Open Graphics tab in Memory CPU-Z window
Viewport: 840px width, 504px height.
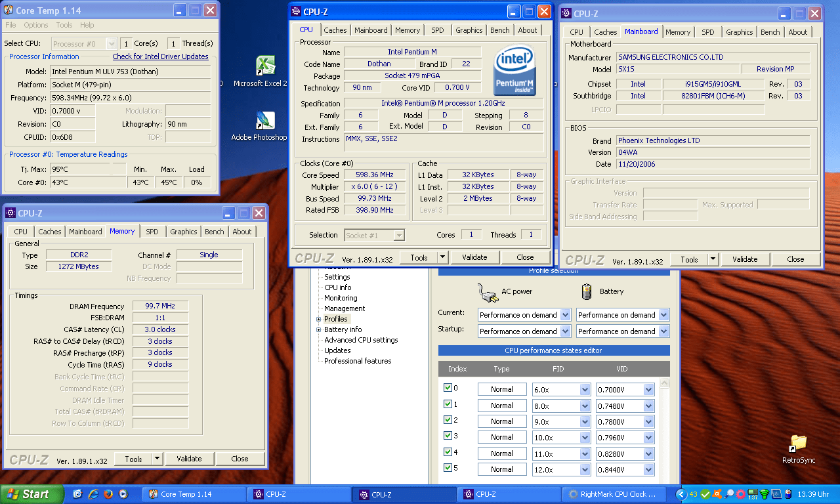coord(184,232)
